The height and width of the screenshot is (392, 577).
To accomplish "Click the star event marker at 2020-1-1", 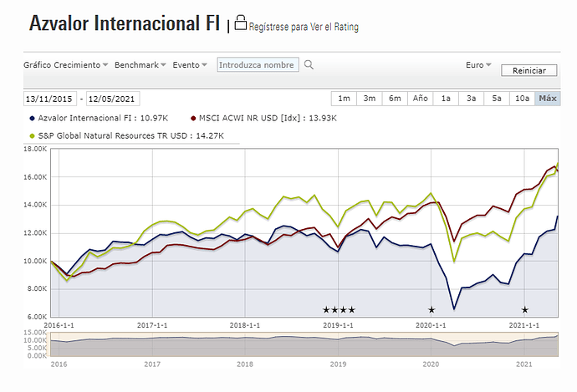I will (431, 309).
